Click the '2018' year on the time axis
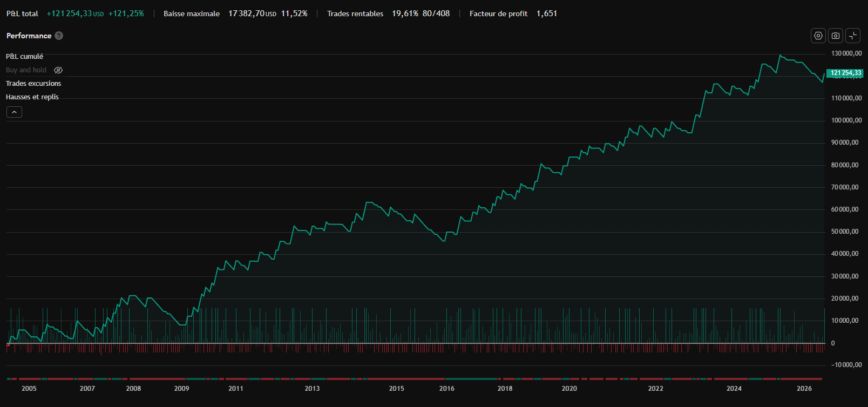The image size is (868, 407). pos(505,389)
